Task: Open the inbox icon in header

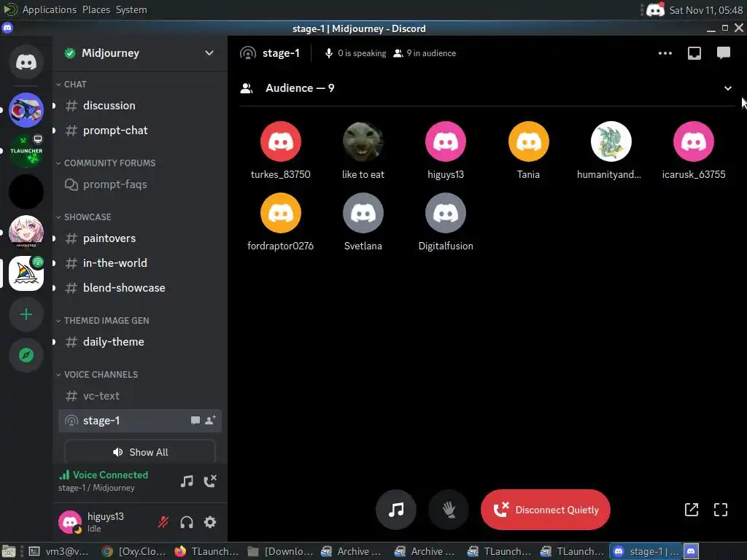Action: coord(694,53)
